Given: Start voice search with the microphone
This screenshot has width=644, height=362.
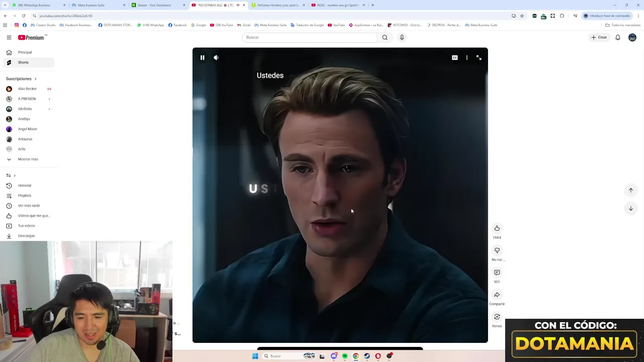Looking at the screenshot, I should [x=402, y=37].
